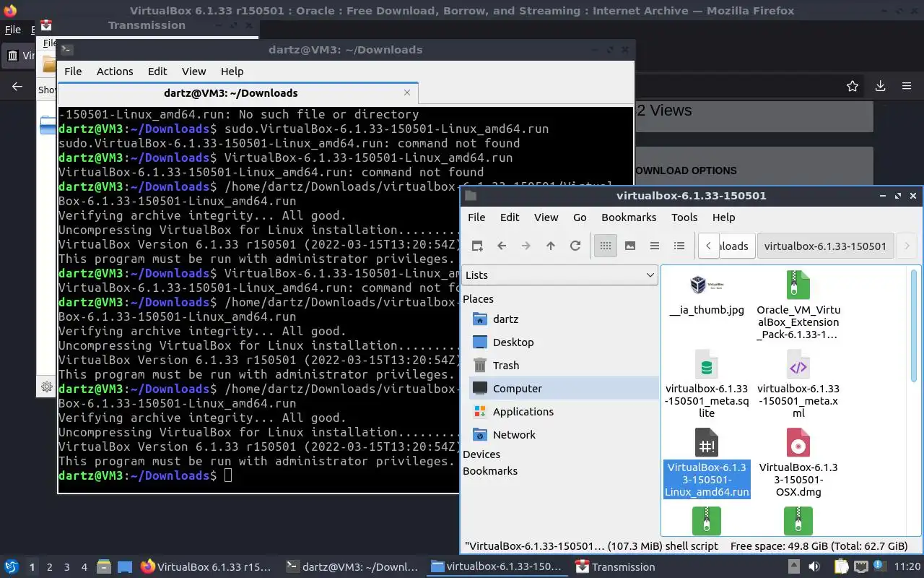The height and width of the screenshot is (578, 924).
Task: Switch file manager to detailed list view
Action: coord(679,246)
